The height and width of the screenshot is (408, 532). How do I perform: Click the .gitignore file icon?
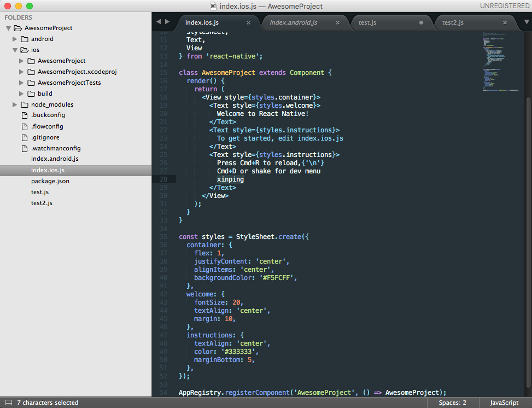click(24, 137)
